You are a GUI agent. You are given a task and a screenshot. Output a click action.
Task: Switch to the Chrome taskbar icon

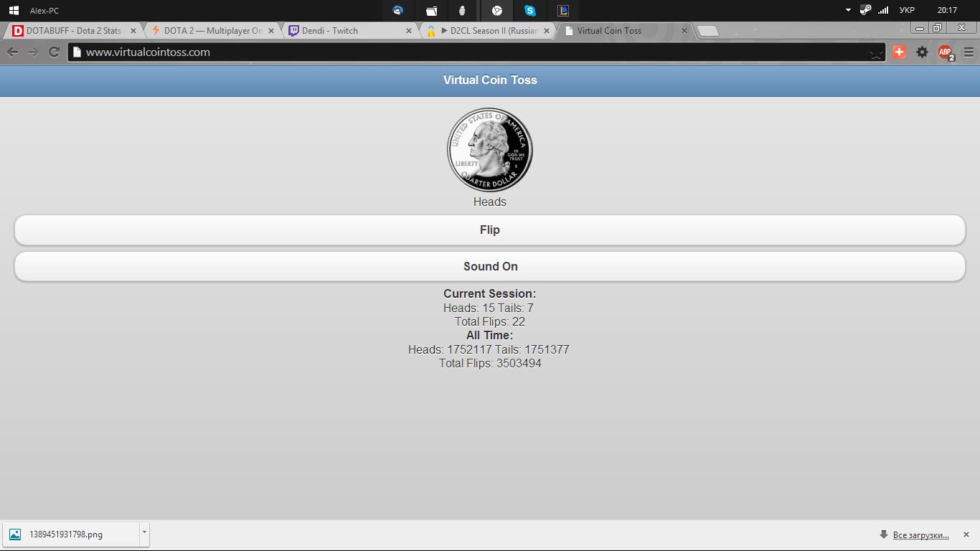click(x=497, y=11)
